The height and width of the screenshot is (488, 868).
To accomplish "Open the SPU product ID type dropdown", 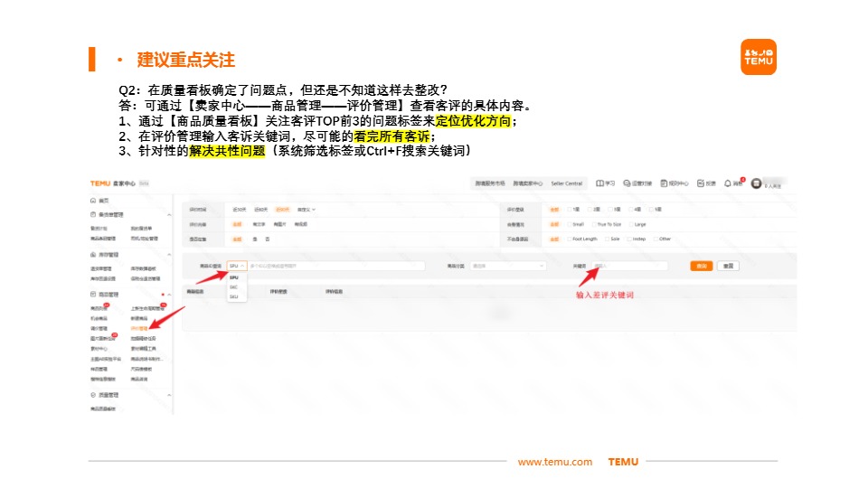I will click(x=237, y=266).
